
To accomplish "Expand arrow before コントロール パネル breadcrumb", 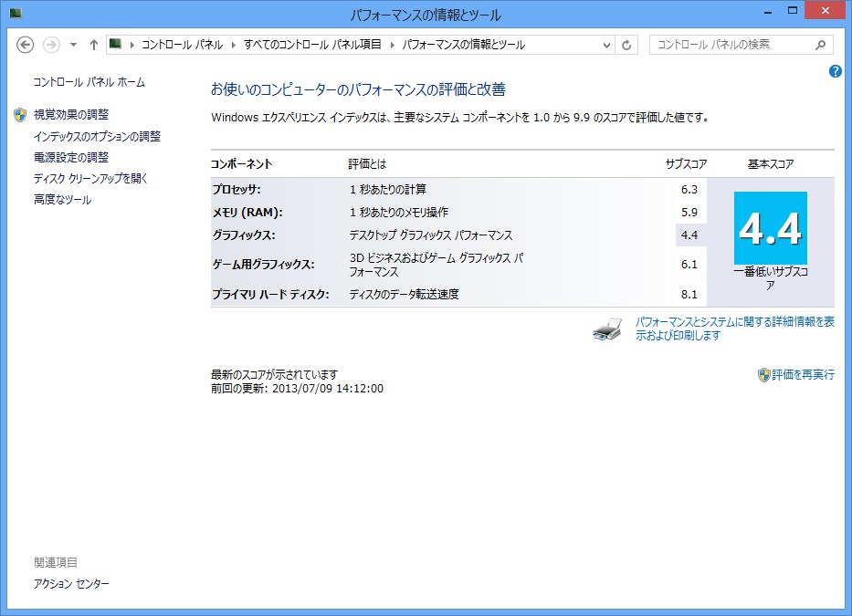I will pos(131,45).
